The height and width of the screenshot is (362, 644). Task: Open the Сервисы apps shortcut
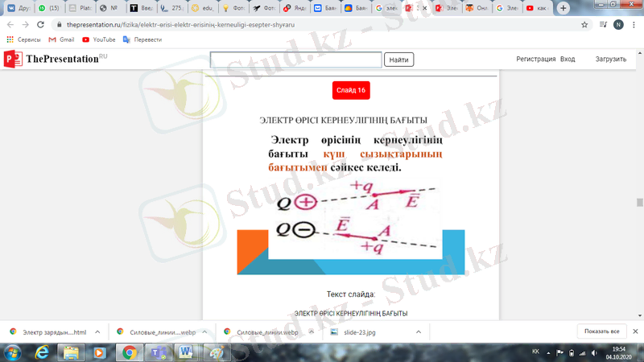click(24, 39)
